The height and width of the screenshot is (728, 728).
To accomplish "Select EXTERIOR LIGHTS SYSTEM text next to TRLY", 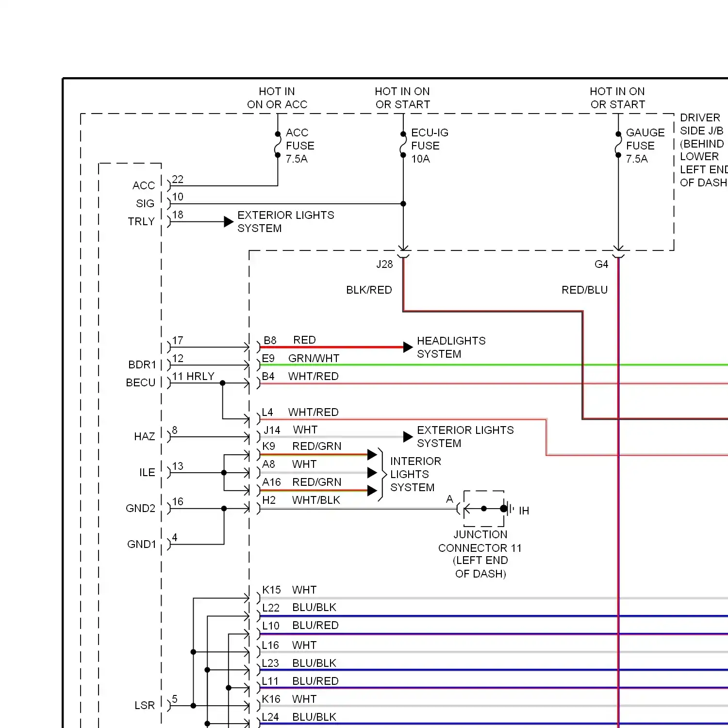I will click(286, 222).
